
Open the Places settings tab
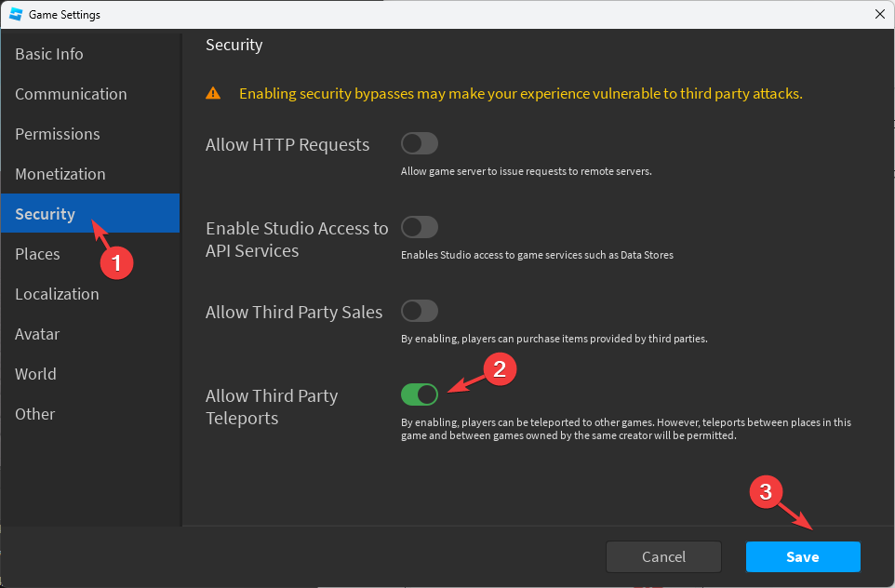pyautogui.click(x=37, y=254)
